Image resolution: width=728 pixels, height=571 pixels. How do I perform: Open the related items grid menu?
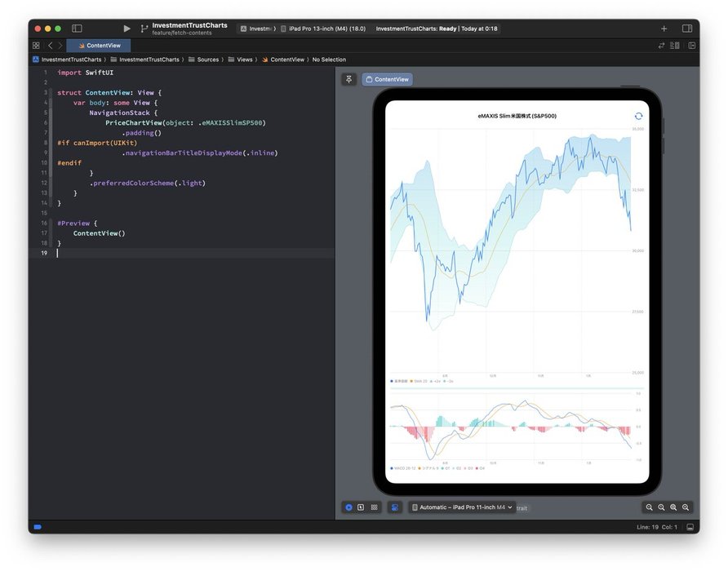point(36,46)
